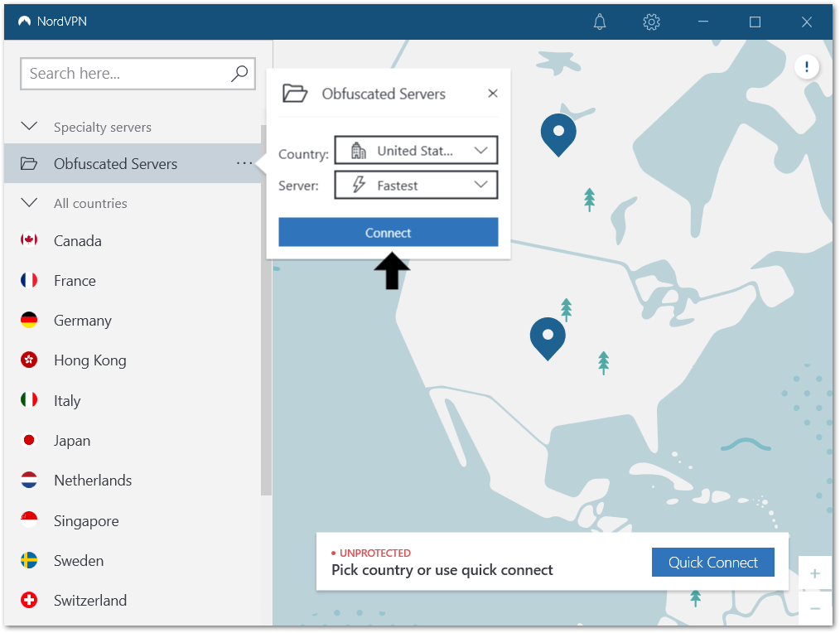Select Netherlands in the country list
This screenshot has height=633, width=840.
point(133,481)
